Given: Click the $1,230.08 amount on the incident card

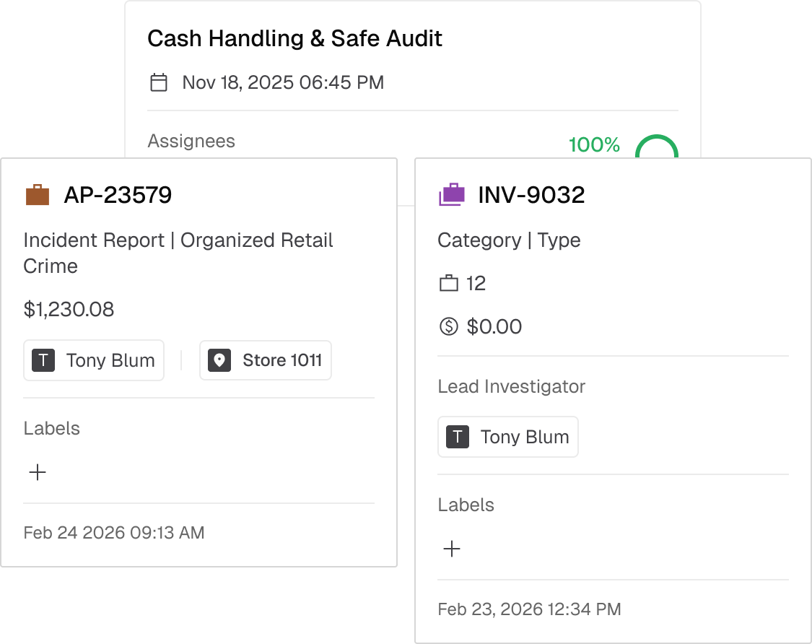Looking at the screenshot, I should [x=69, y=309].
